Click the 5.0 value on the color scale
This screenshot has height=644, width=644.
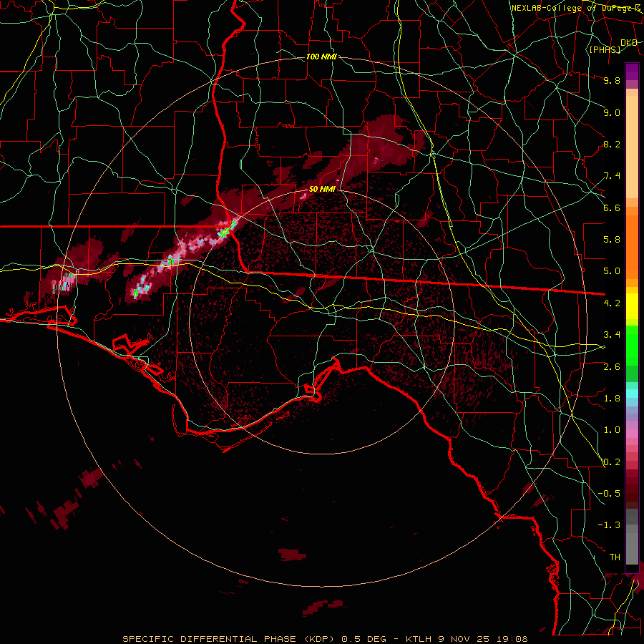point(612,271)
